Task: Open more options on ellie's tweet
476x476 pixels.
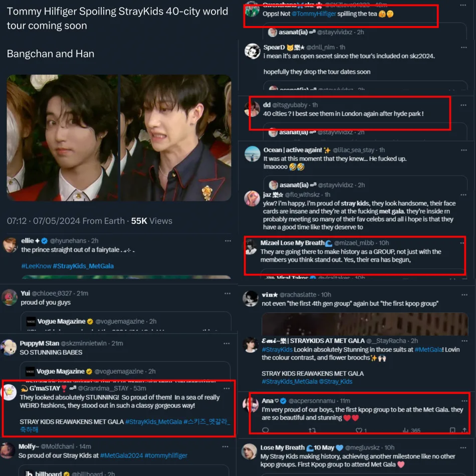Action: click(x=227, y=241)
